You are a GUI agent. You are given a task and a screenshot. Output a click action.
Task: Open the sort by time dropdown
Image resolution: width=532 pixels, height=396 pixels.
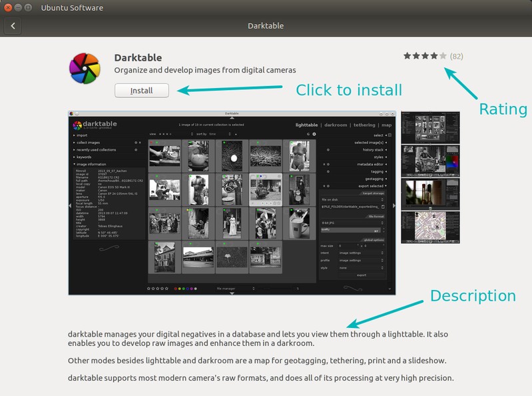coord(213,134)
